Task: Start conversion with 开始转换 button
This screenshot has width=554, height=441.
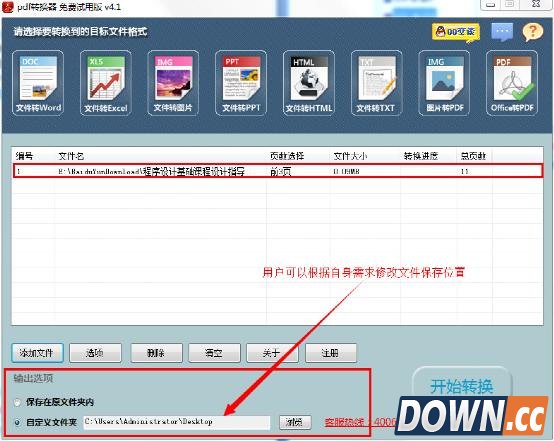Action: (462, 386)
